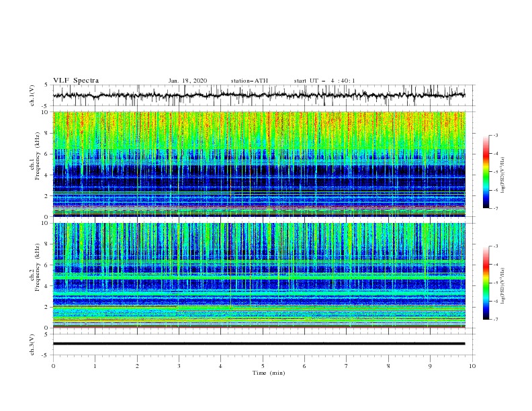Click the "-5" tick on ch.2 color bar
Image resolution: width=532 pixels, height=411 pixels.
pyautogui.click(x=496, y=283)
